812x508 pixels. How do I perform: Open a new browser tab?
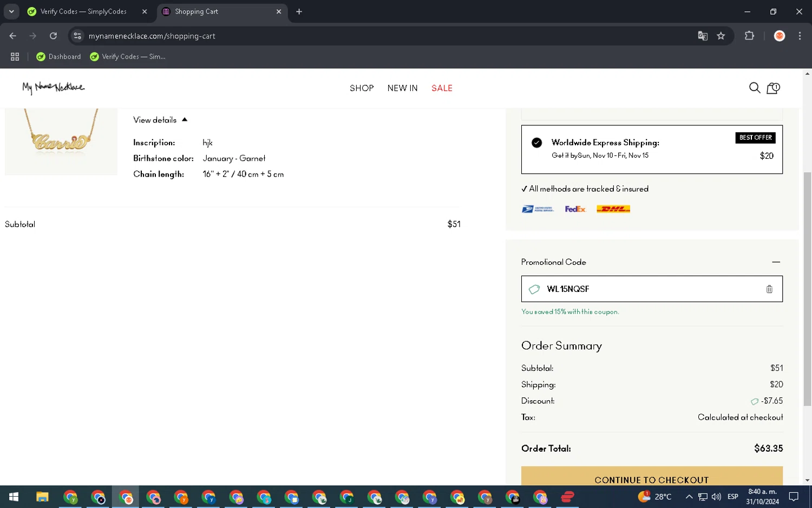pyautogui.click(x=299, y=11)
